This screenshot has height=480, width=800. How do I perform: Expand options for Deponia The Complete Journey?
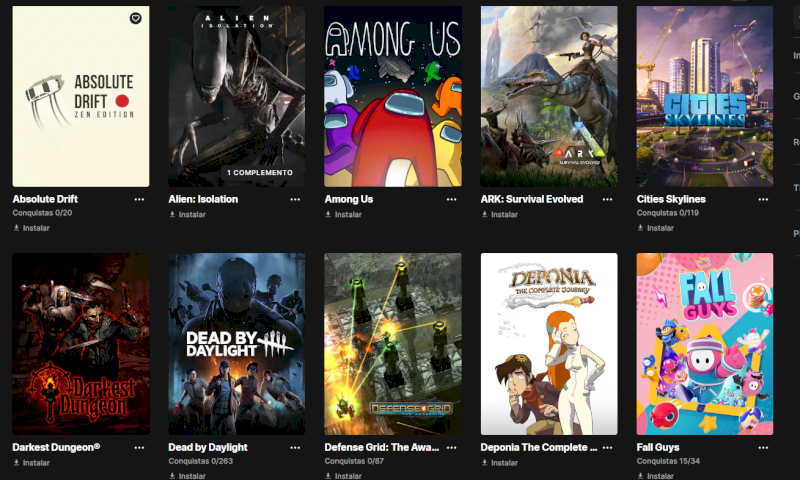point(607,448)
